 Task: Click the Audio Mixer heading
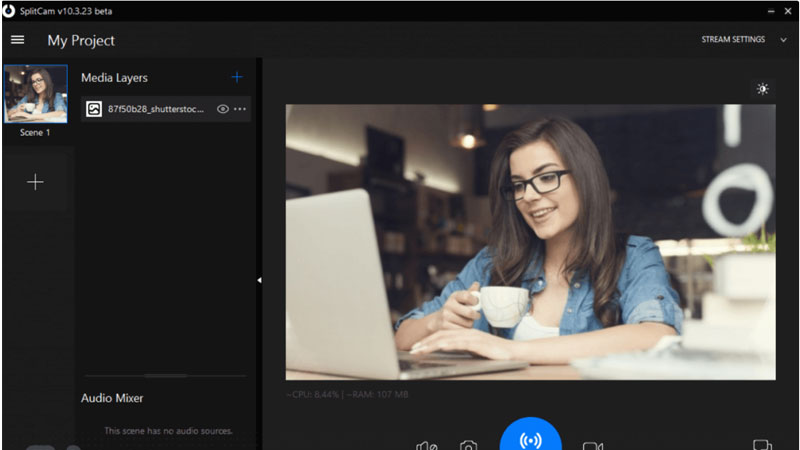112,398
